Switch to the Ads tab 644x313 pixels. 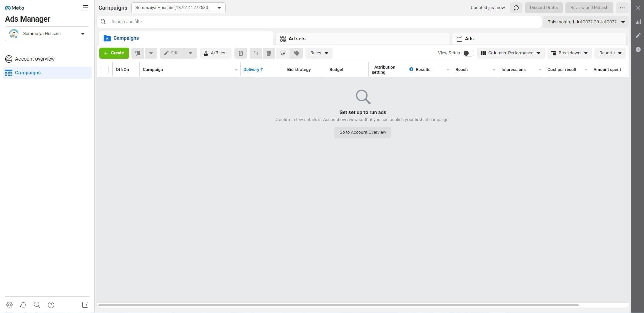pyautogui.click(x=539, y=39)
